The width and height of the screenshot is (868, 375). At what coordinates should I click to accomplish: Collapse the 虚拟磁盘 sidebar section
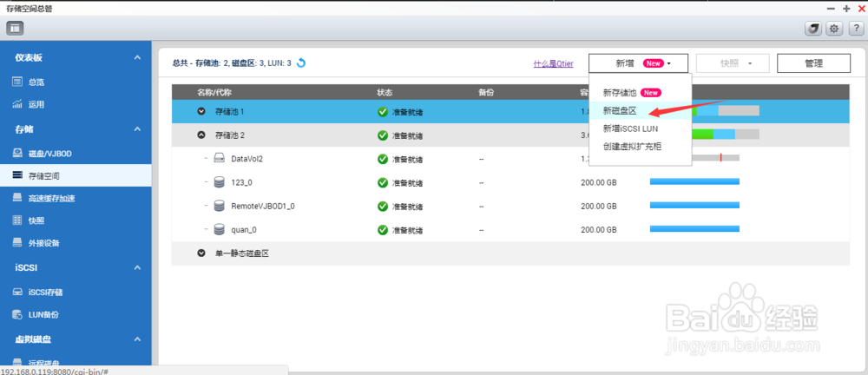pos(137,339)
